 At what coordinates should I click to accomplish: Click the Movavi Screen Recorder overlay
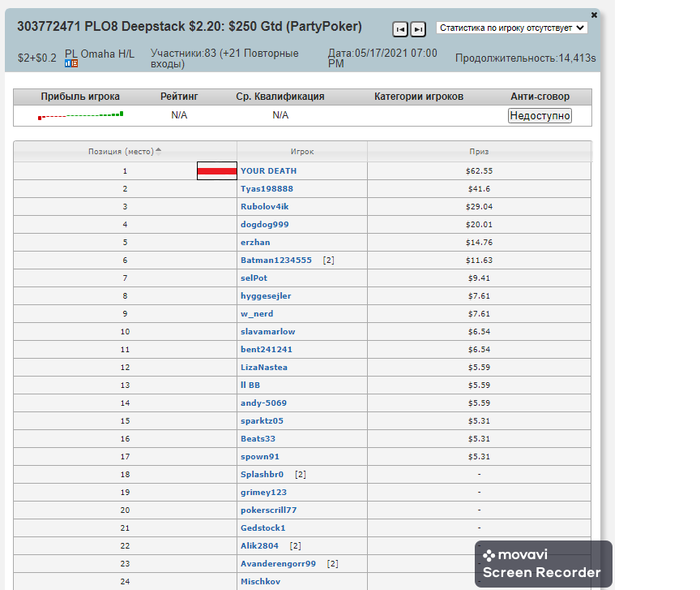click(543, 564)
